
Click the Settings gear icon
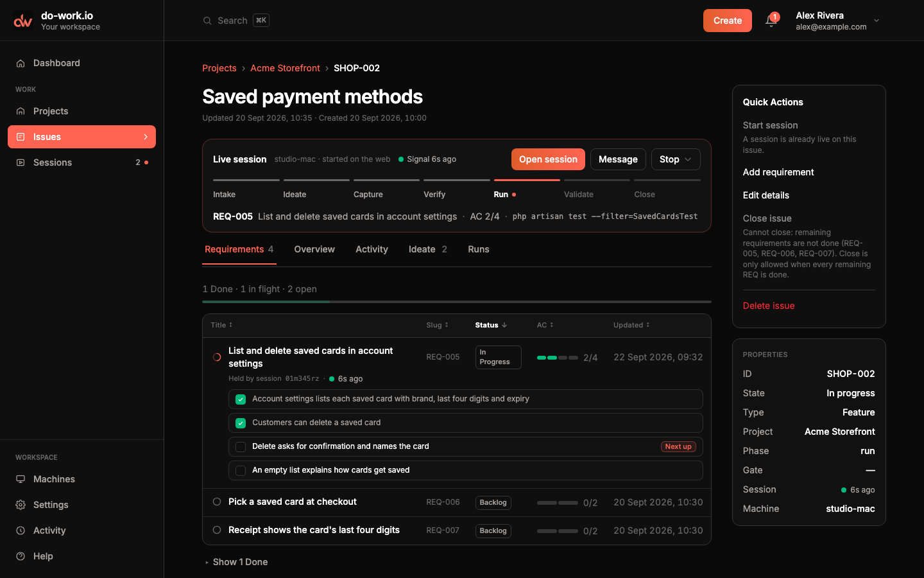(21, 505)
